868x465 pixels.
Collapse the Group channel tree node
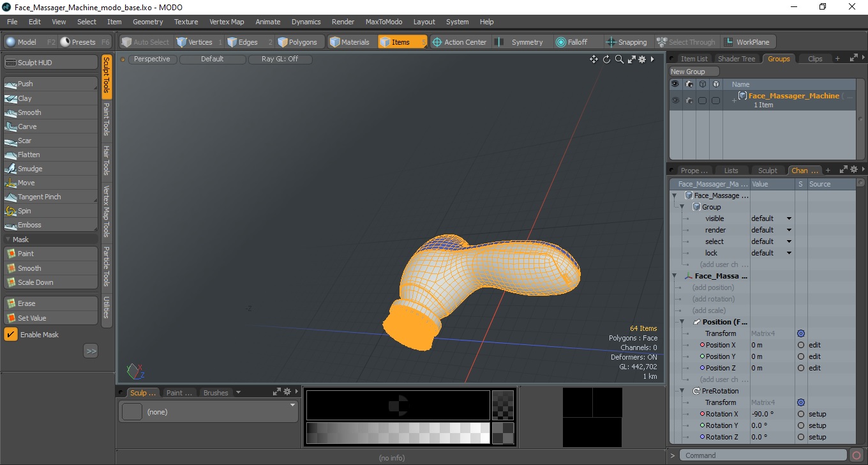[682, 207]
